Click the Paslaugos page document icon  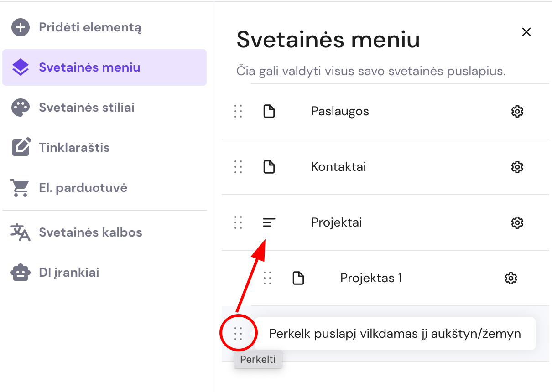pyautogui.click(x=269, y=111)
